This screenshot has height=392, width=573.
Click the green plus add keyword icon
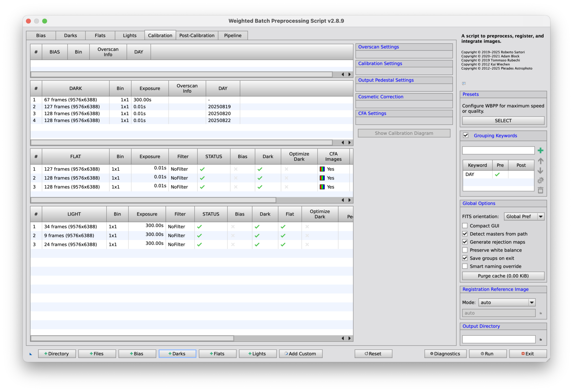[540, 151]
